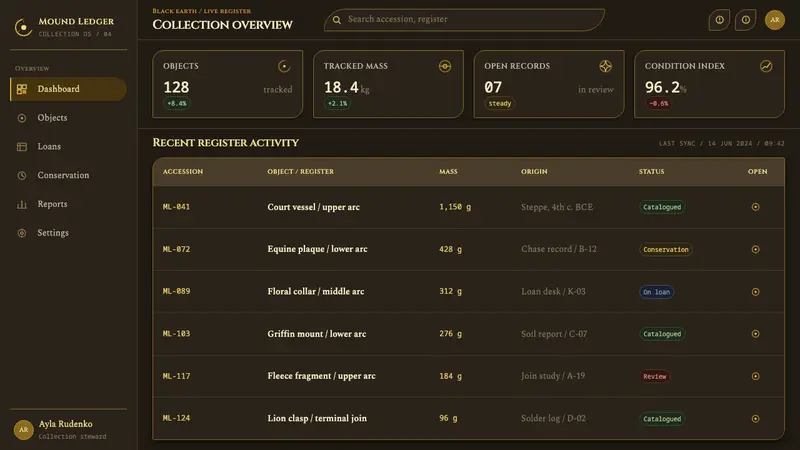Select Lion clasp / terminal join row title
The height and width of the screenshot is (450, 800).
point(317,418)
